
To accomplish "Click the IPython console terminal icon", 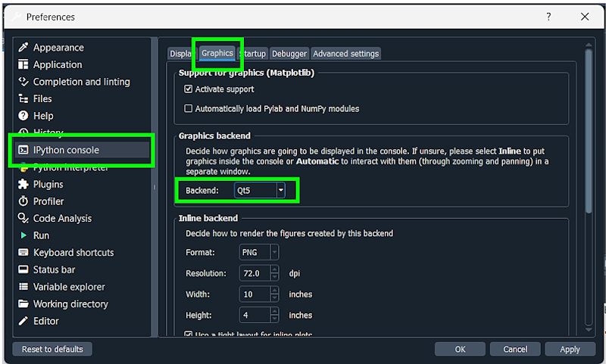I will pyautogui.click(x=23, y=150).
